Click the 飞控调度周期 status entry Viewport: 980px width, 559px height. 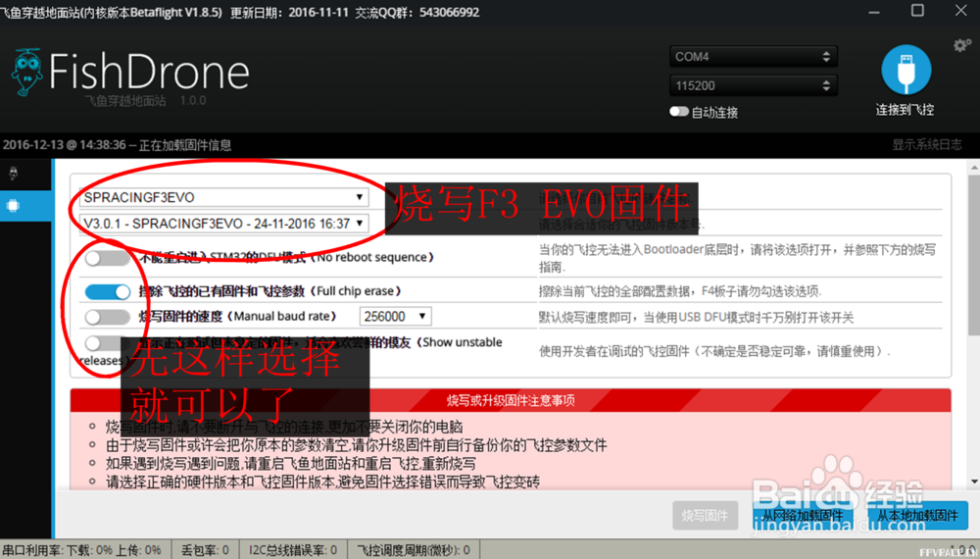tap(414, 550)
